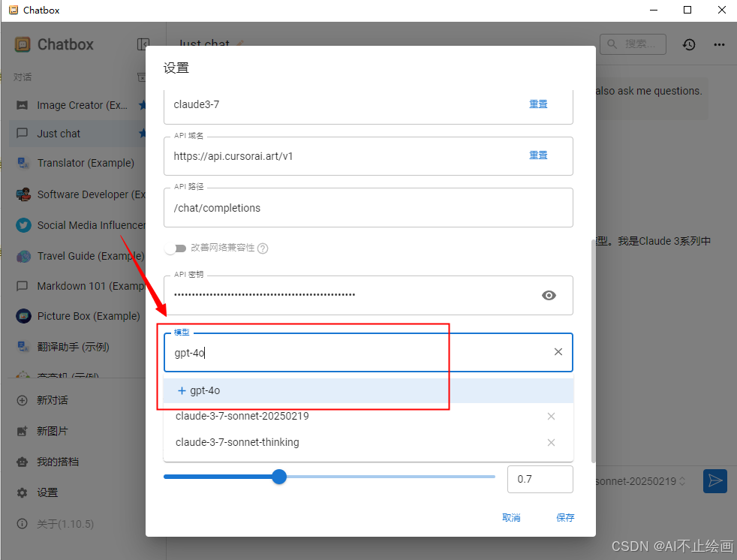
Task: Click the API 路径 /chat/completions field
Action: tap(368, 208)
